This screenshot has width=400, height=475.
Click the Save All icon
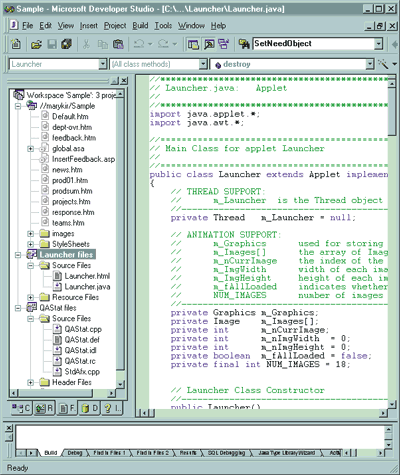67,44
